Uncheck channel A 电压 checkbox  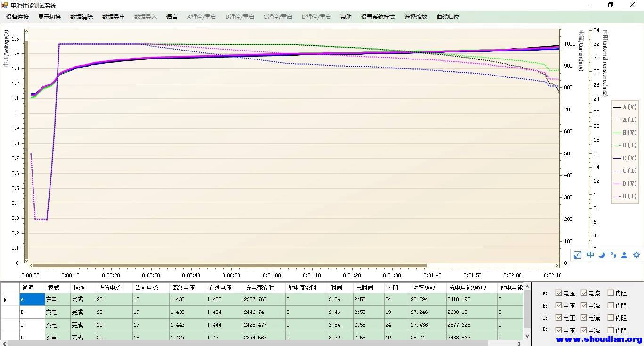click(559, 293)
